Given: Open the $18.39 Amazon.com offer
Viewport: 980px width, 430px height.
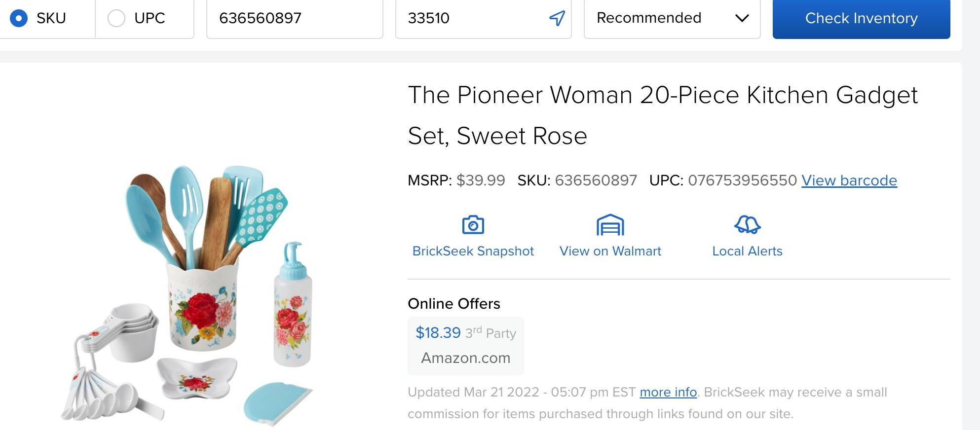Looking at the screenshot, I should tap(465, 345).
